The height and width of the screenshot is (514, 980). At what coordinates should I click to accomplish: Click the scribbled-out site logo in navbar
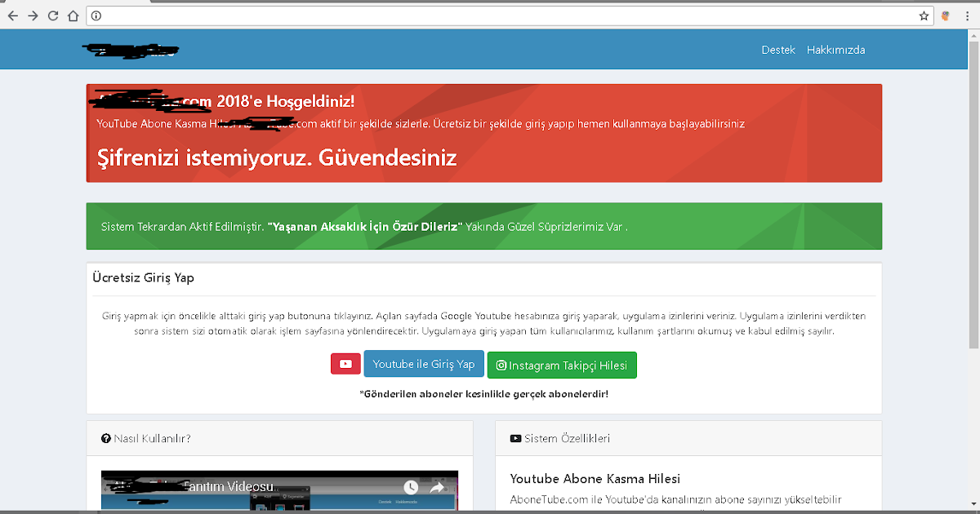(x=131, y=50)
